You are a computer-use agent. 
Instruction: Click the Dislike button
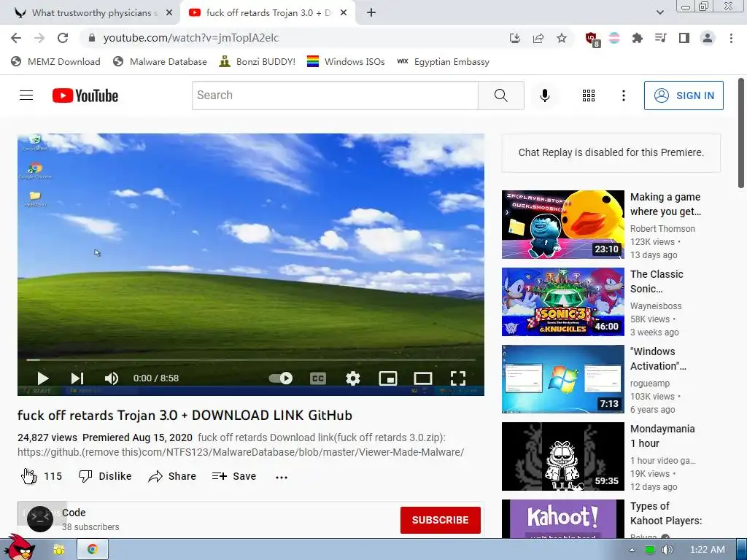105,476
